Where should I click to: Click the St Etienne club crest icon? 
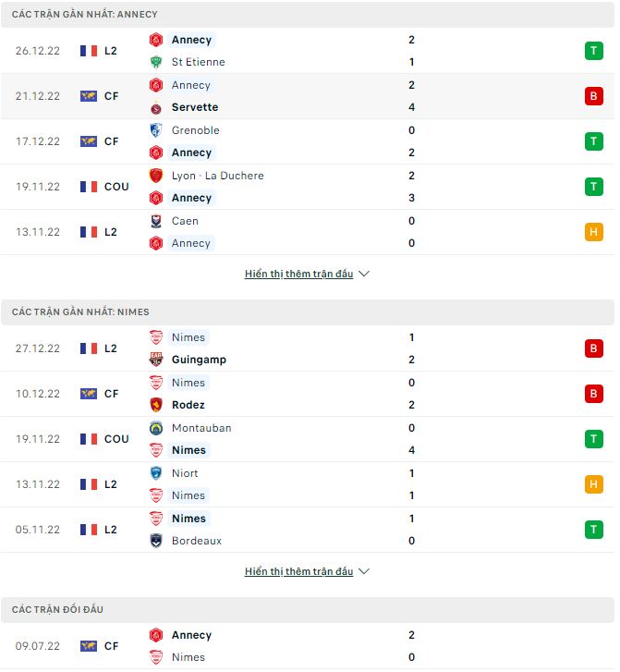156,62
